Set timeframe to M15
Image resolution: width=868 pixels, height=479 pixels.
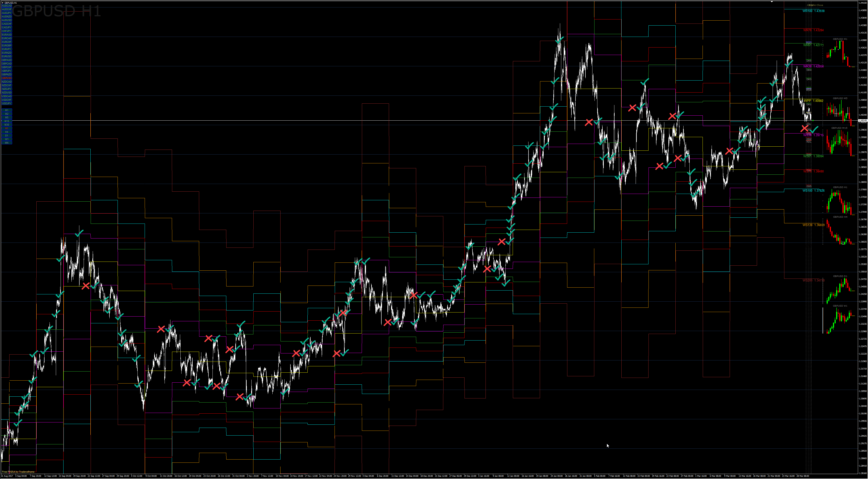pos(7,121)
